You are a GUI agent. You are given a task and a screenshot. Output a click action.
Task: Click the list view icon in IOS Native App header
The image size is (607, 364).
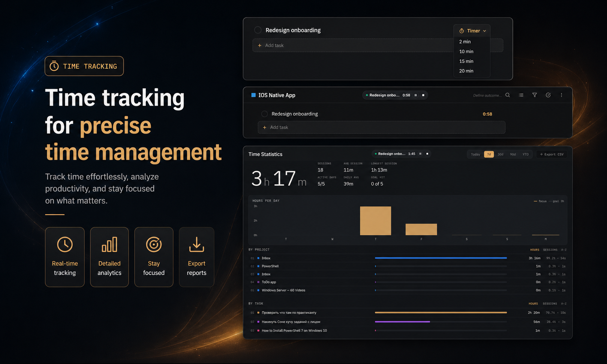[x=521, y=95]
